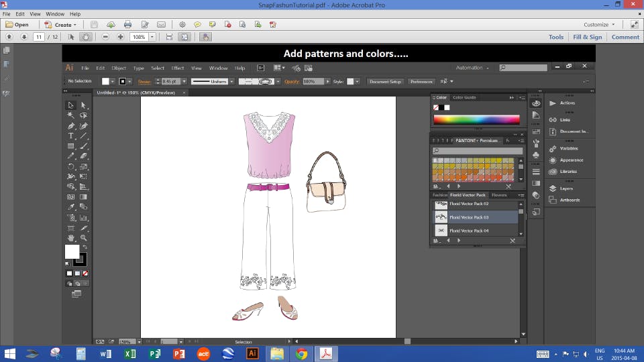Select Illustrator Paintbrush tool

83,146
